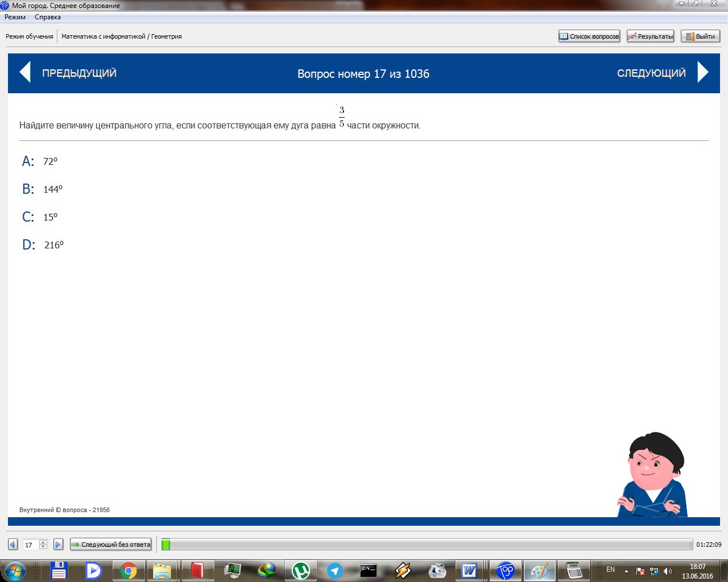The width and height of the screenshot is (728, 582).
Task: Open the Справка menu
Action: coord(48,17)
